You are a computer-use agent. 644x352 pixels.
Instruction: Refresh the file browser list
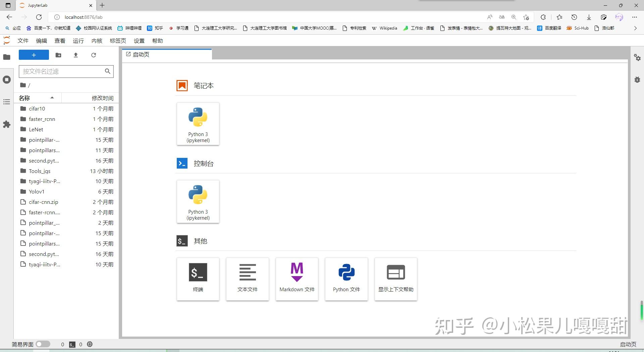94,55
